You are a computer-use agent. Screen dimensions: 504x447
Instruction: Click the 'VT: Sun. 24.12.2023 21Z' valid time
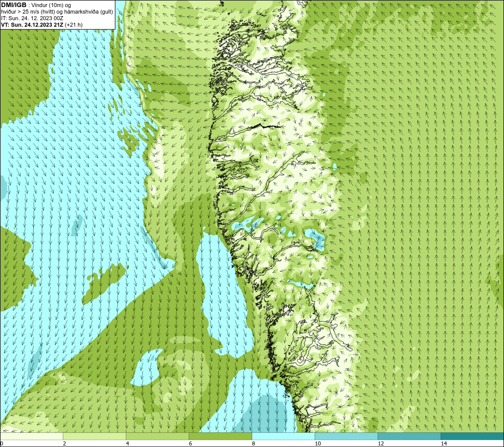click(x=32, y=25)
